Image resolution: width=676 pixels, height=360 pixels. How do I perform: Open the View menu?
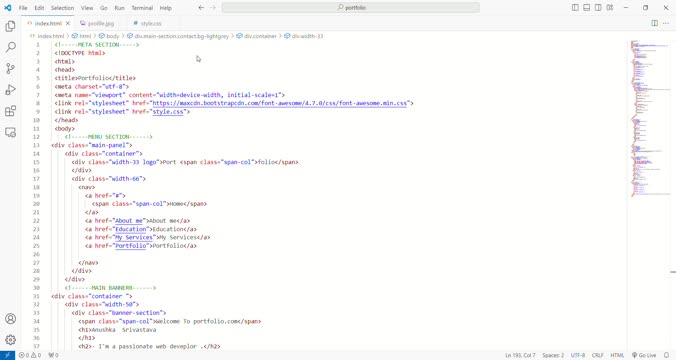point(87,8)
